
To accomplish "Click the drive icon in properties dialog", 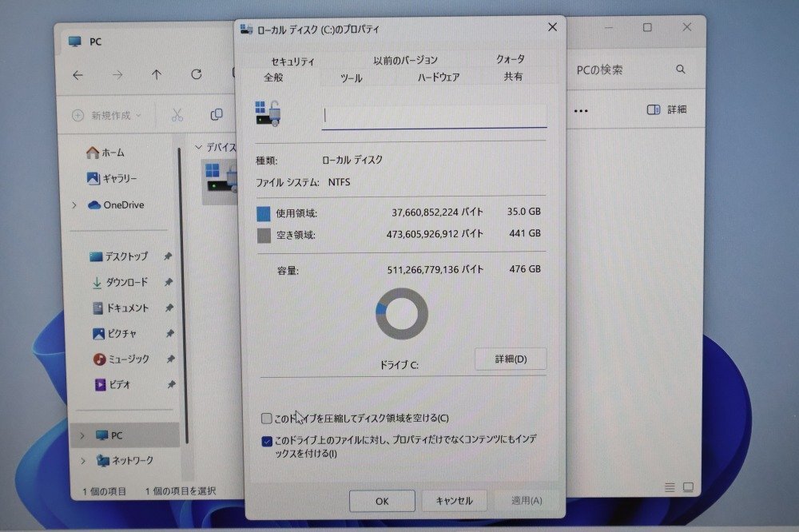I will (268, 113).
